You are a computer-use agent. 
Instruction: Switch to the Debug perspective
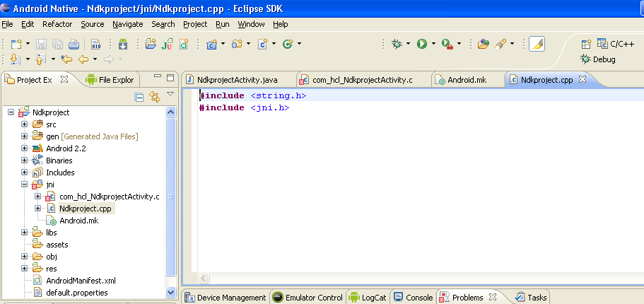pos(598,59)
